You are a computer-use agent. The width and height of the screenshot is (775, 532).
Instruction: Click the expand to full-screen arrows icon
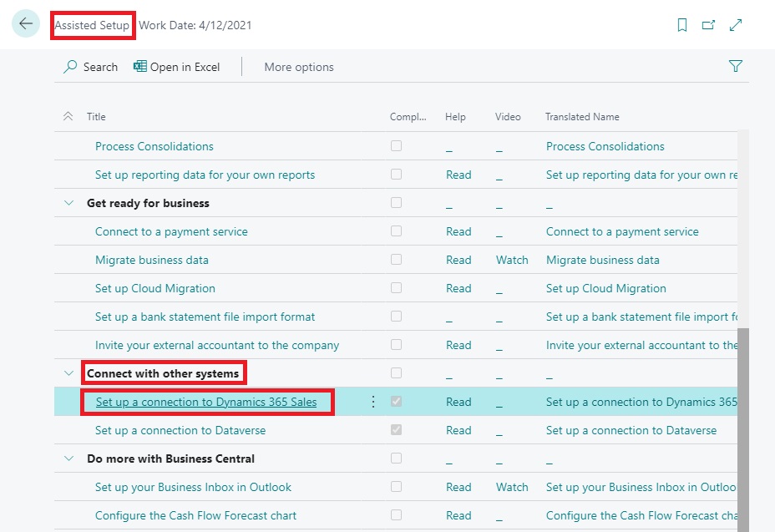point(736,25)
